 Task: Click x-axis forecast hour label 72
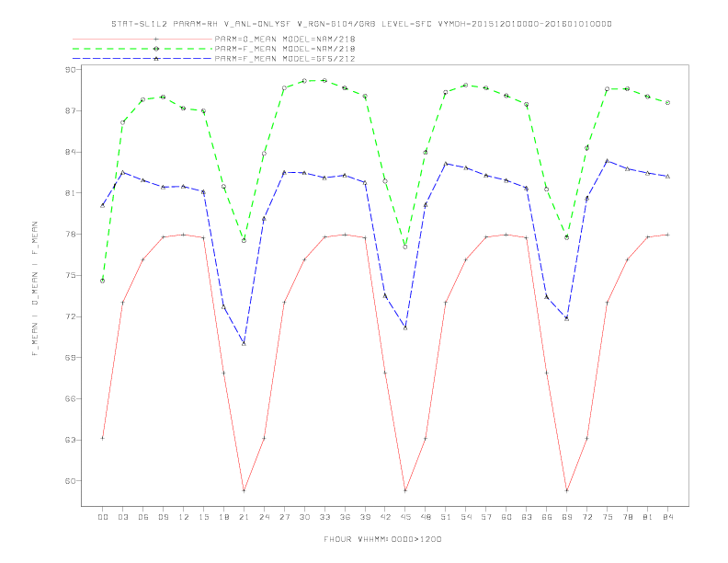[x=587, y=517]
